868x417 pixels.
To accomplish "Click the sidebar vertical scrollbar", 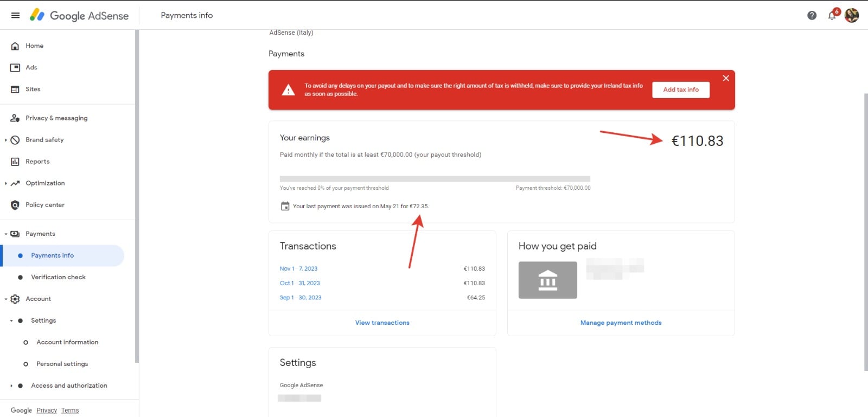I will point(137,196).
